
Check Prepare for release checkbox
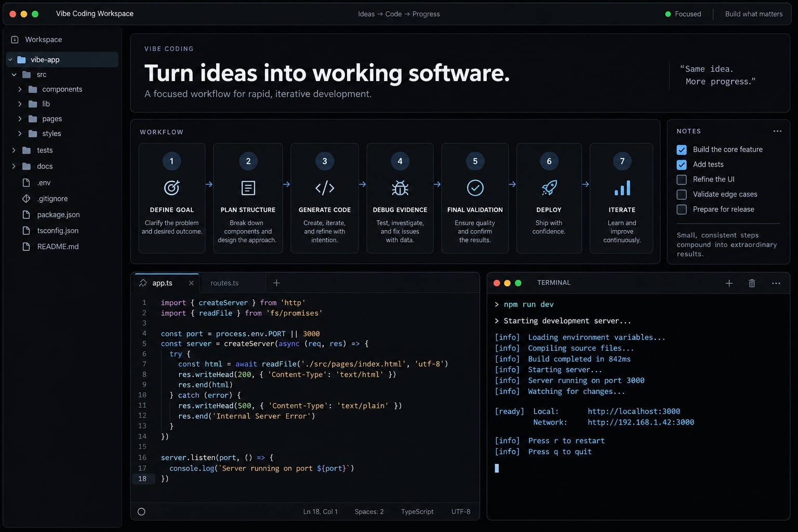pos(682,209)
